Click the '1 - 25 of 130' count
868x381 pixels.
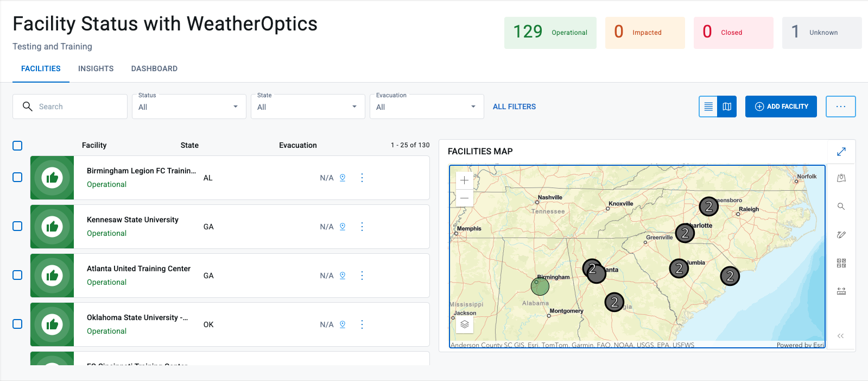tap(410, 145)
